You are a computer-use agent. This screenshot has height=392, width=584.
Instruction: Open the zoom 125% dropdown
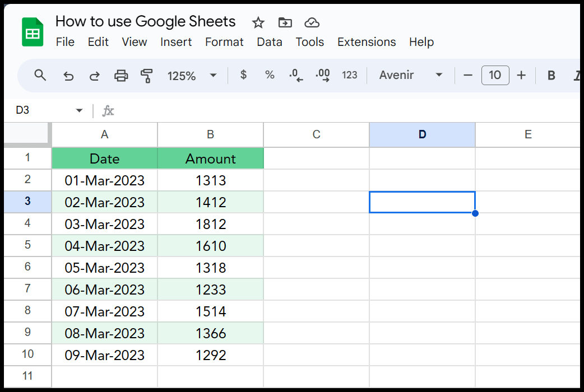(192, 76)
